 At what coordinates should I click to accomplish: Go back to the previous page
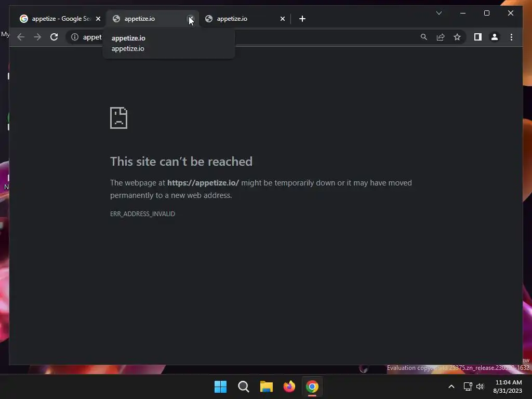click(x=21, y=37)
